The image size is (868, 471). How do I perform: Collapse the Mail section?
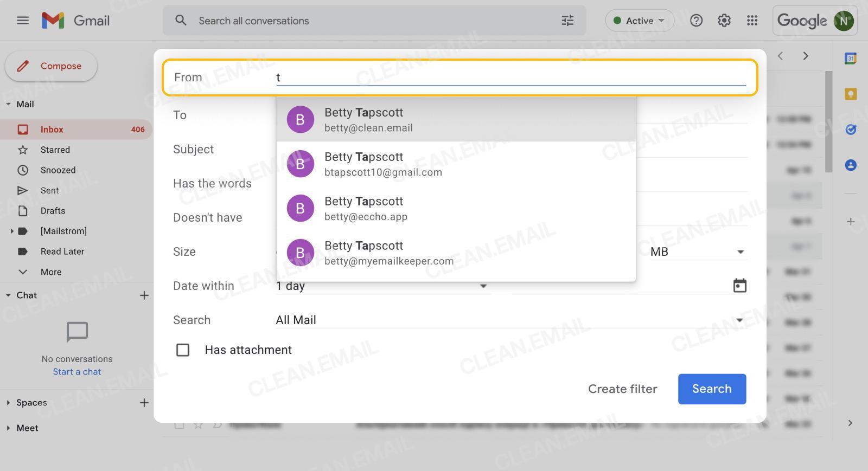[8, 104]
